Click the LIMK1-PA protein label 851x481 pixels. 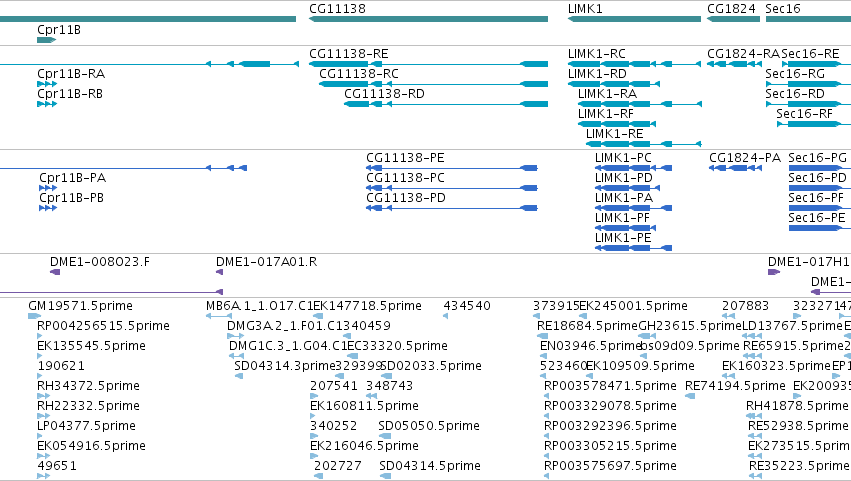click(624, 198)
